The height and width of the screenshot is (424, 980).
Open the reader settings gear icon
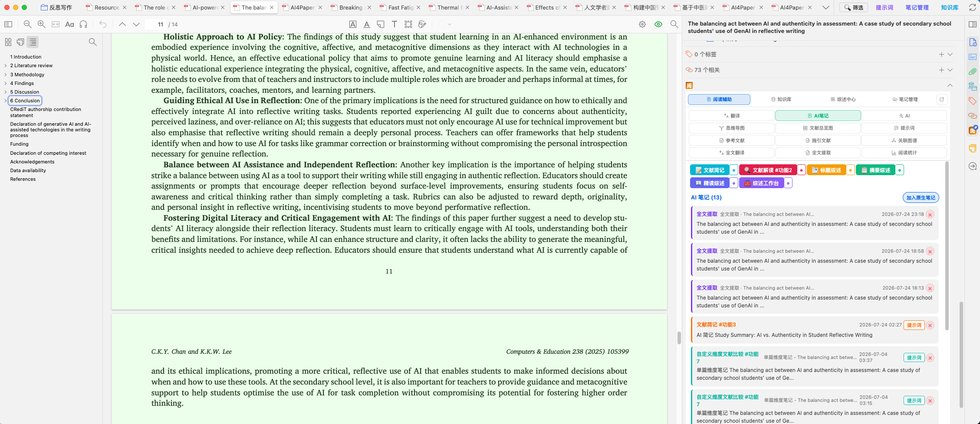click(x=642, y=24)
